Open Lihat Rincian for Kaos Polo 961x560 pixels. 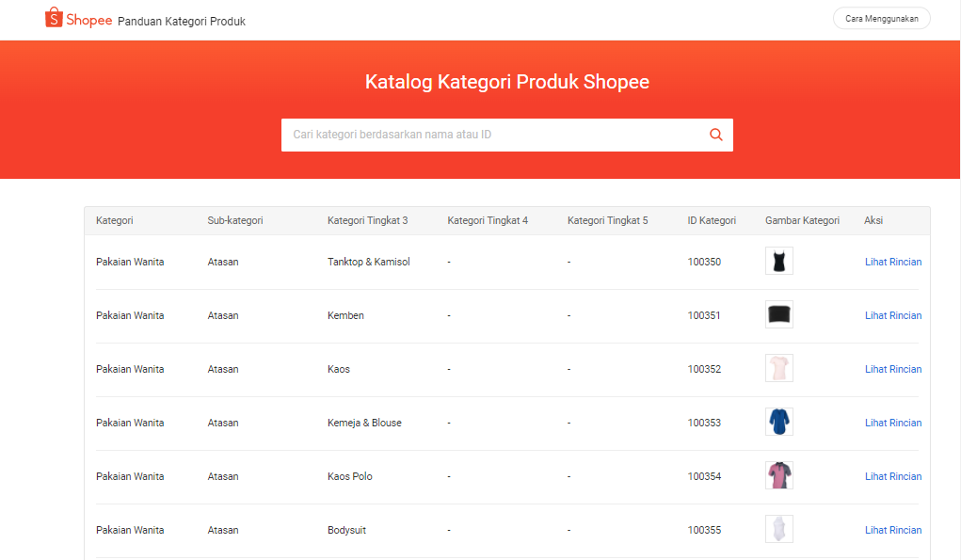click(x=893, y=476)
